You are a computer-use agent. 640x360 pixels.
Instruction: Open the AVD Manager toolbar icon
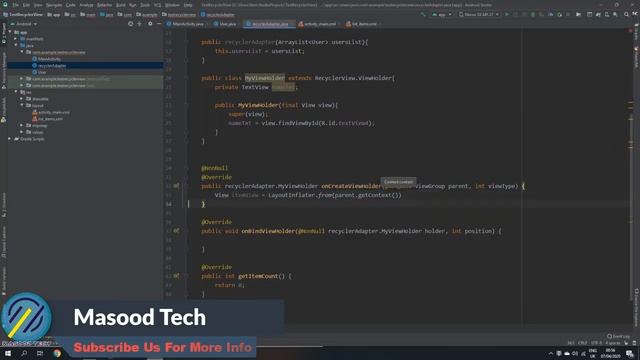[x=607, y=14]
